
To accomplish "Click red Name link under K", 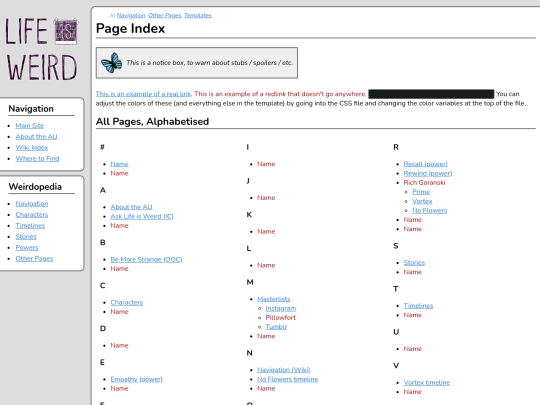I will point(266,232).
